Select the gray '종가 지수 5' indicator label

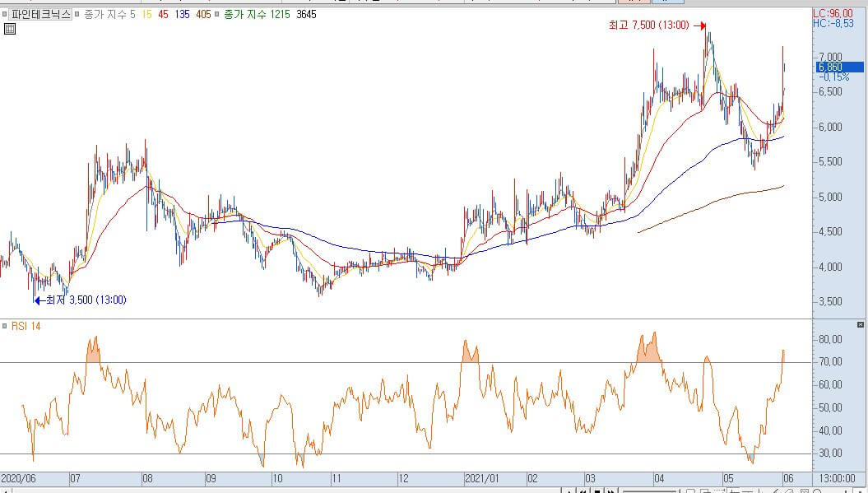point(109,14)
